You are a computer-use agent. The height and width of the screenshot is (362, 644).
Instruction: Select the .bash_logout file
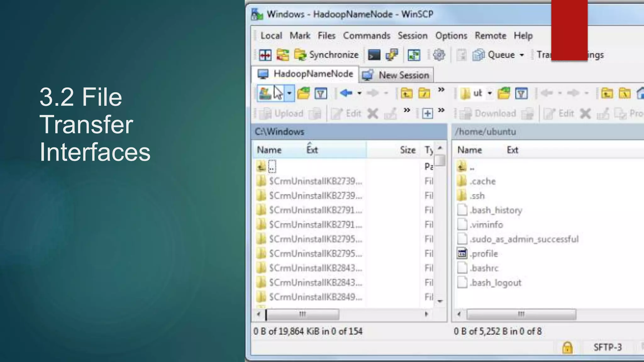489,282
